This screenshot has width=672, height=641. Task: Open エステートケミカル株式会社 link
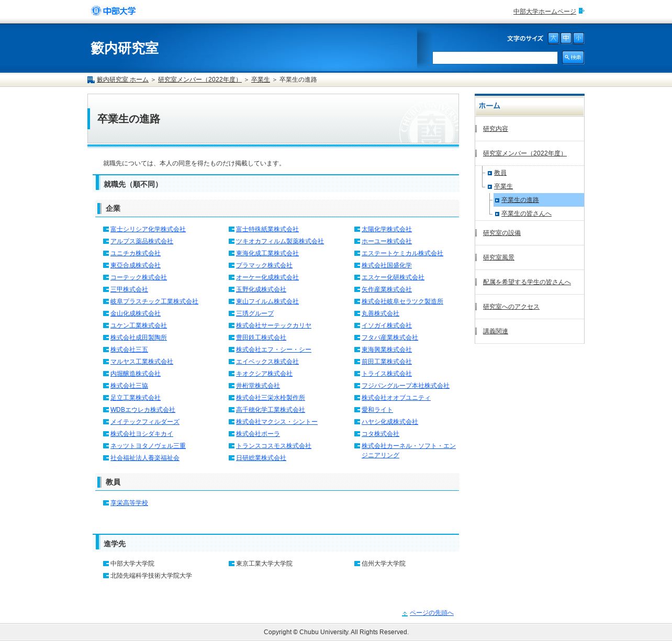402,253
